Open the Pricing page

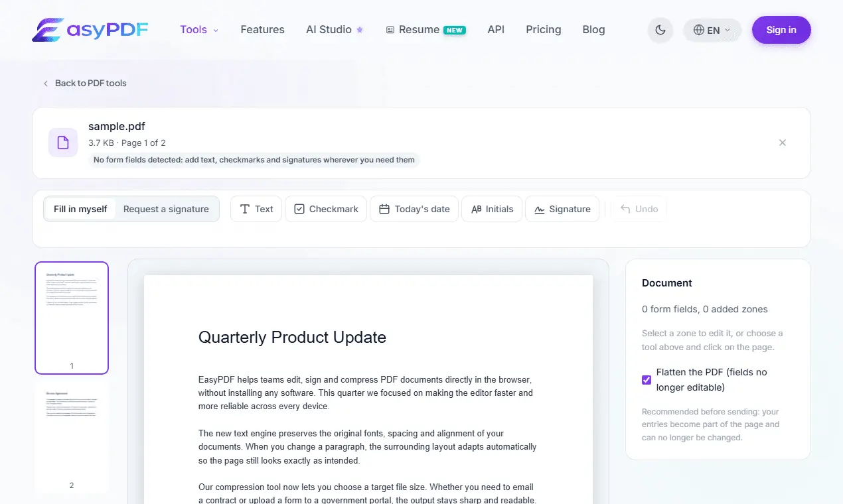point(543,30)
